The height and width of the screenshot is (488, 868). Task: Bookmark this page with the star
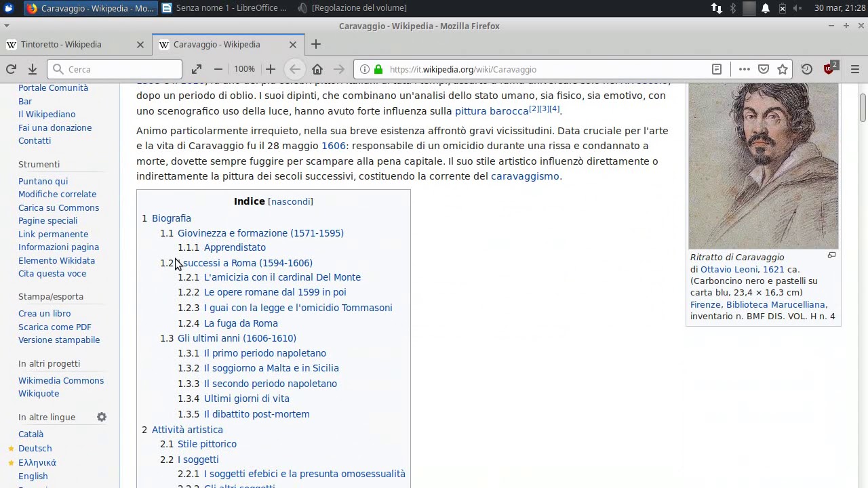click(783, 69)
